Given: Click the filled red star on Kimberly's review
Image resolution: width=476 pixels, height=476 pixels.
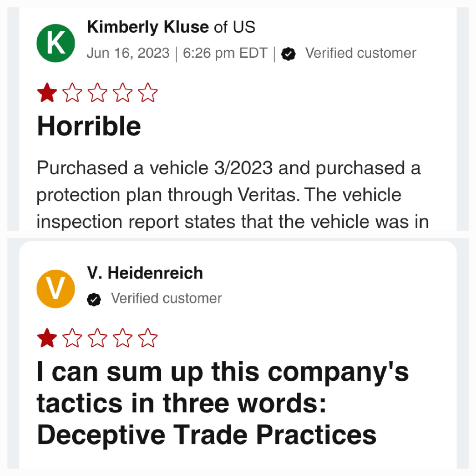Looking at the screenshot, I should tap(47, 93).
